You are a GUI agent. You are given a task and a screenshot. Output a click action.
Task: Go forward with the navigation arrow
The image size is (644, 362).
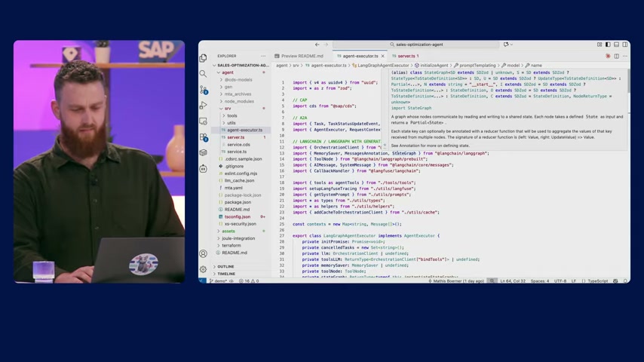point(326,44)
